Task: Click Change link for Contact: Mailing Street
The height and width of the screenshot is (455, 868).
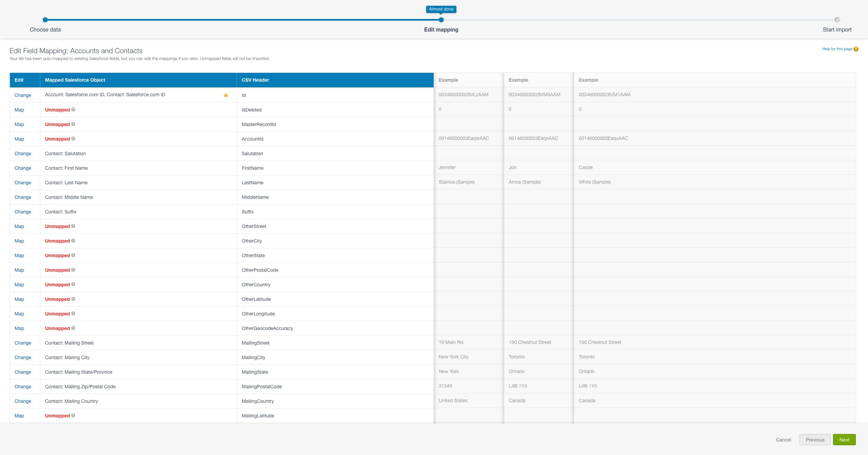Action: click(23, 343)
